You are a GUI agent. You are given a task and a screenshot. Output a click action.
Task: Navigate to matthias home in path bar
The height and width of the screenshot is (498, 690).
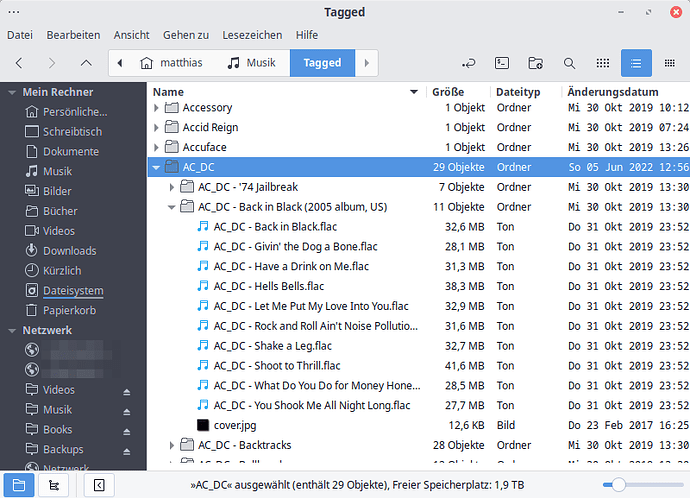click(x=172, y=63)
